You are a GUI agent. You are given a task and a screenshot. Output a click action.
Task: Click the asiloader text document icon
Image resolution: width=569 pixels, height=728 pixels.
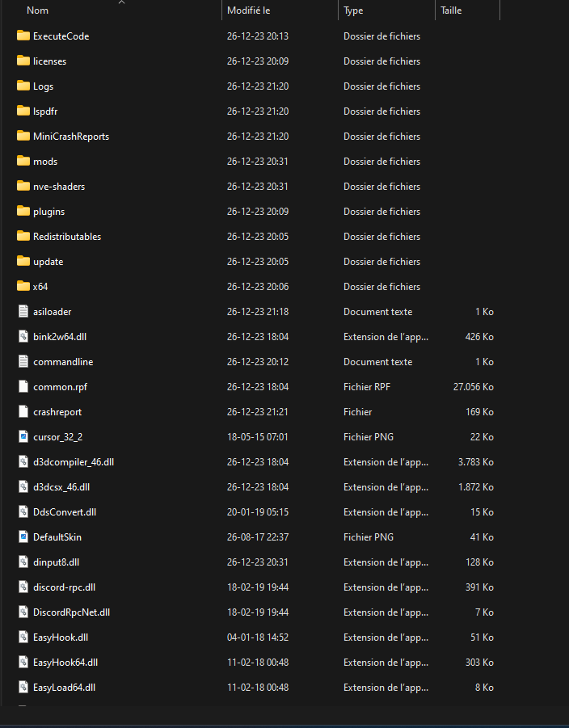tap(23, 312)
